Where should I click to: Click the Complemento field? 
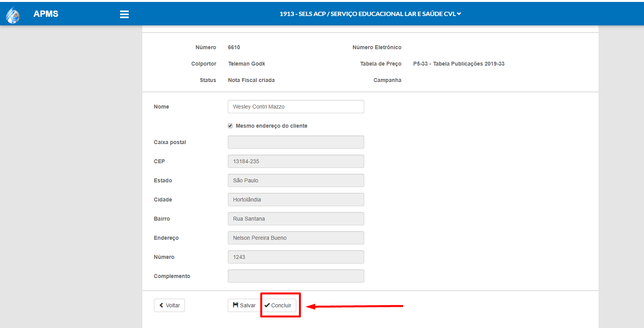coord(296,276)
